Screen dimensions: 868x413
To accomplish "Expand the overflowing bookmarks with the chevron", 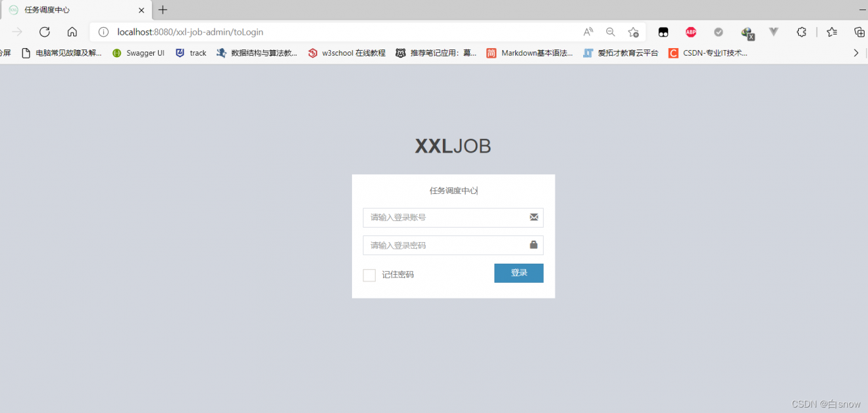I will (x=856, y=52).
